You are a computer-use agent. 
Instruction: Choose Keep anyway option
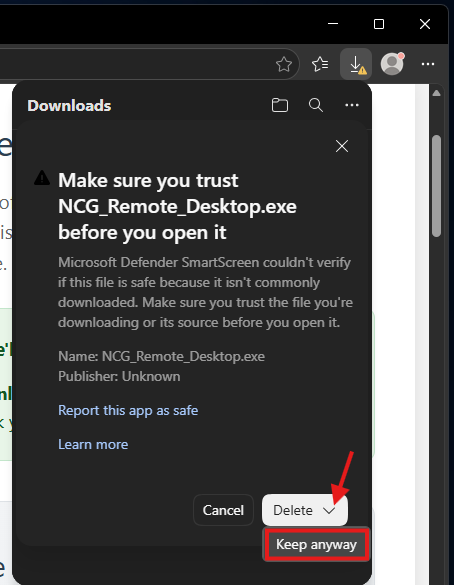[x=316, y=544]
